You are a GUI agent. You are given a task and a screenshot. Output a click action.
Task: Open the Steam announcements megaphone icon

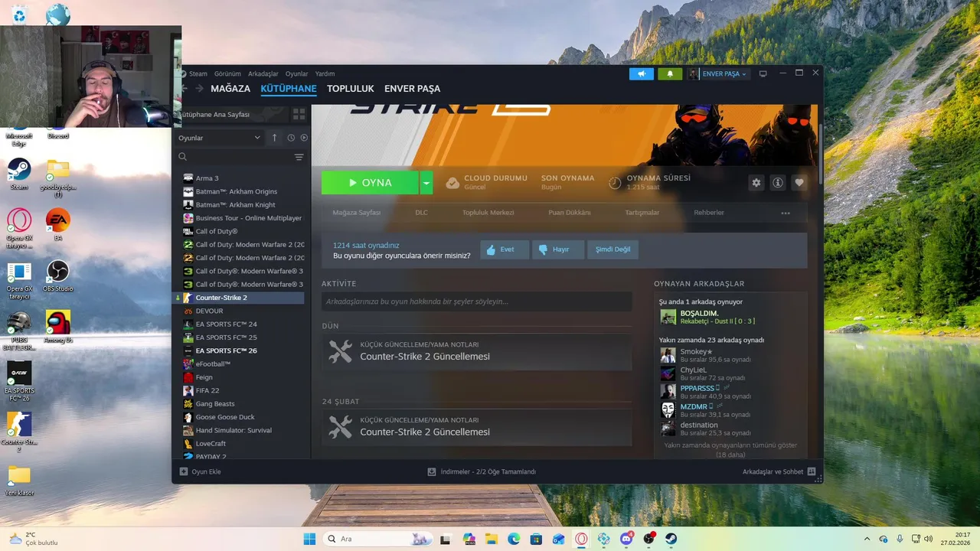tap(642, 73)
